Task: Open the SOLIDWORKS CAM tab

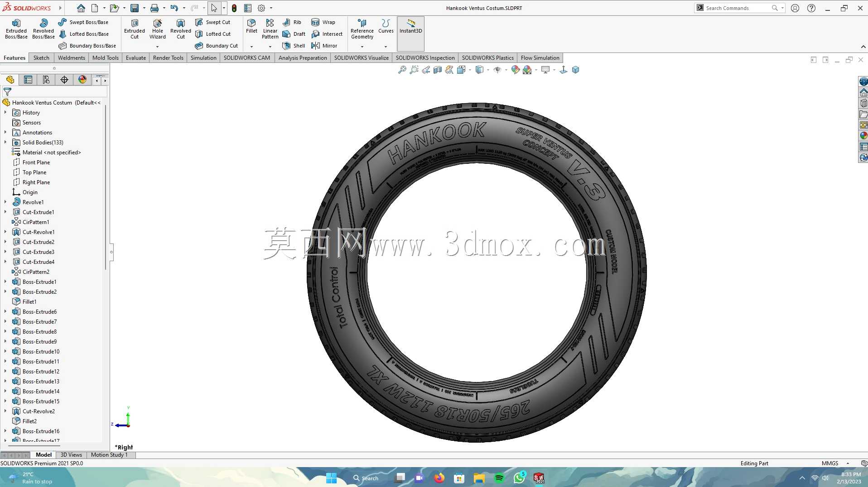Action: tap(247, 58)
